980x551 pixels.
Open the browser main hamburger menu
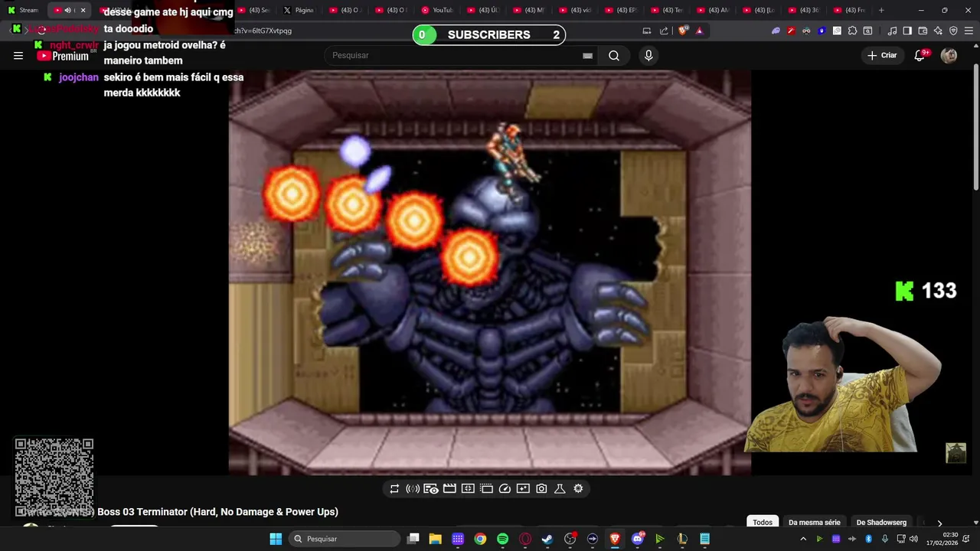point(969,31)
